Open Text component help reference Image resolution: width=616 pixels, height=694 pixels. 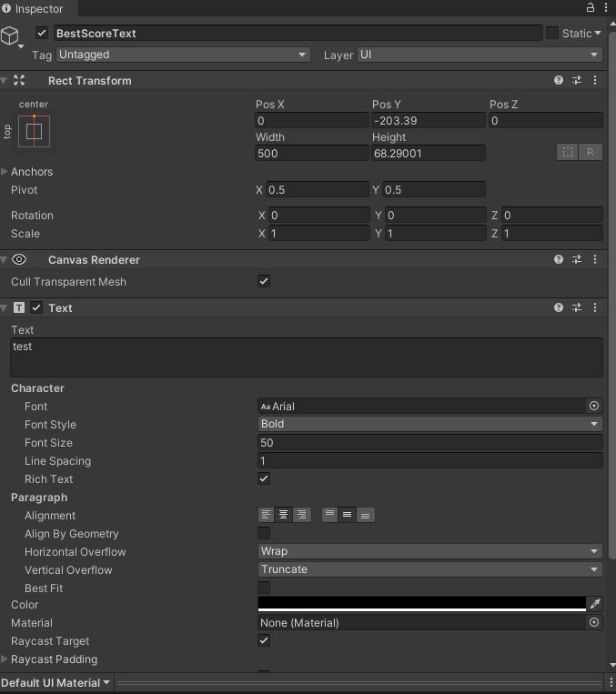559,307
